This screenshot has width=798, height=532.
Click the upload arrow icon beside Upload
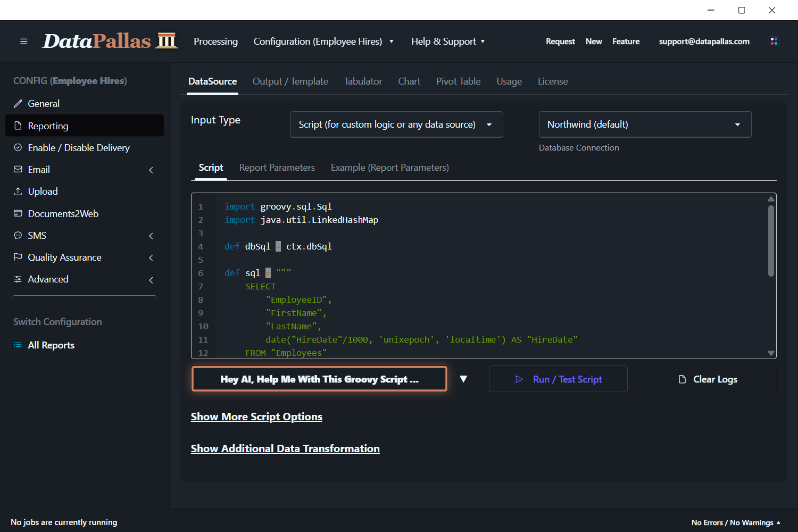point(18,191)
